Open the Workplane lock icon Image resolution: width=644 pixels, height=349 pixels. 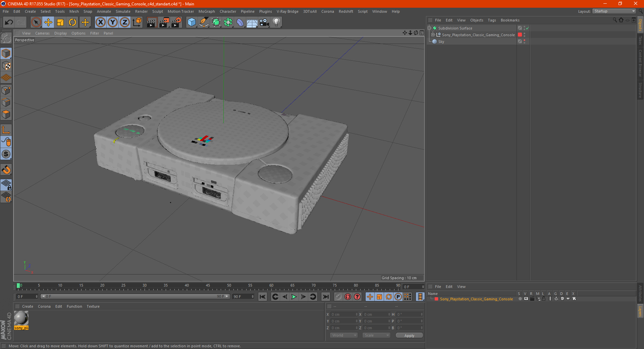pos(6,185)
